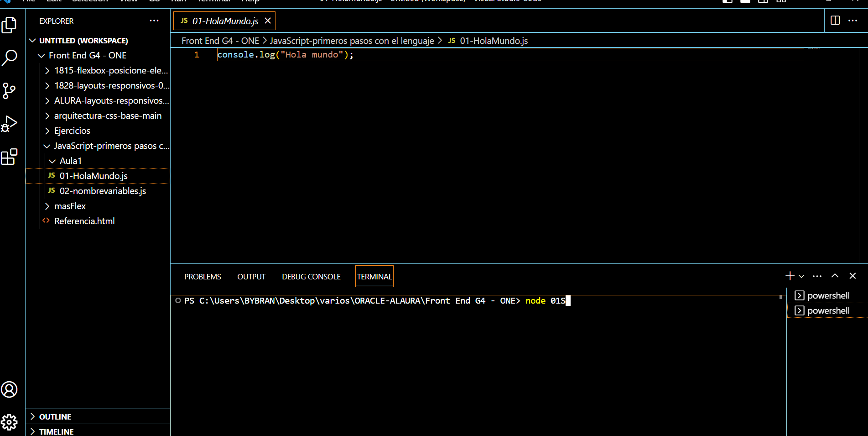The image size is (868, 436).
Task: Click breadcrumb Front End G4 - ONE
Action: tap(220, 41)
